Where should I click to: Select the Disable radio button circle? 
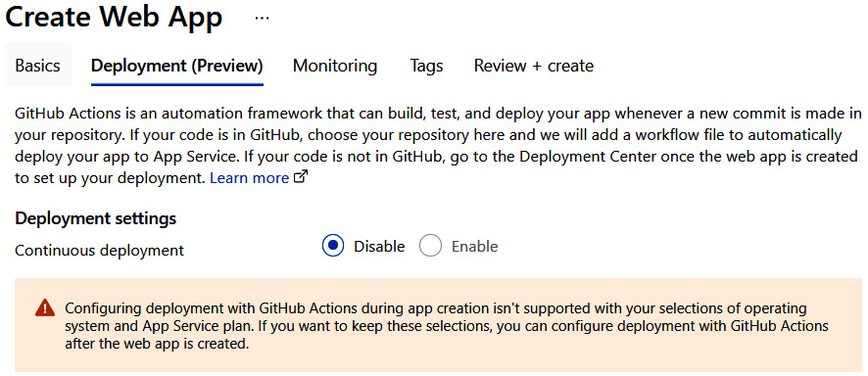point(333,246)
